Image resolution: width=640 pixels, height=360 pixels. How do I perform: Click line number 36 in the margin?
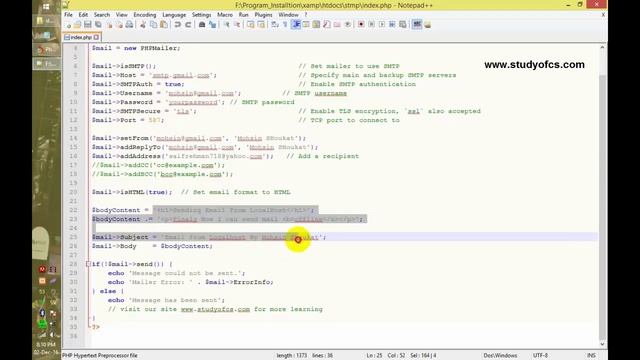pyautogui.click(x=73, y=336)
